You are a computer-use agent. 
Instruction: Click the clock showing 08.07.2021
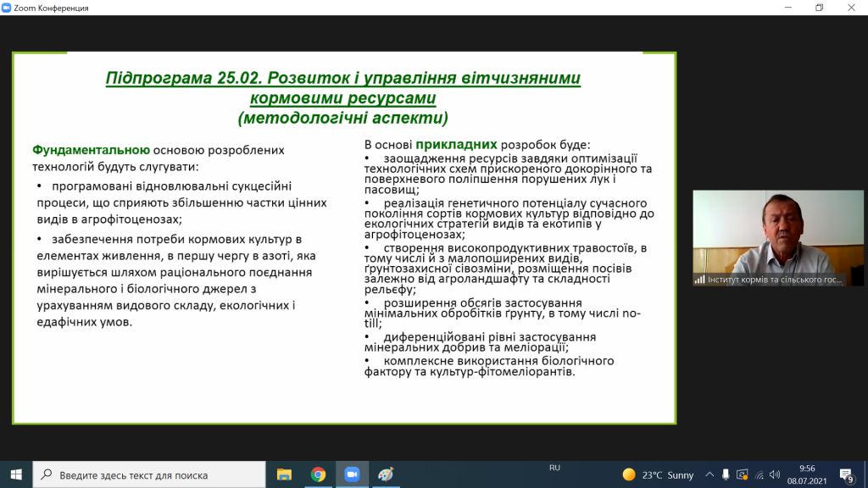tap(807, 474)
